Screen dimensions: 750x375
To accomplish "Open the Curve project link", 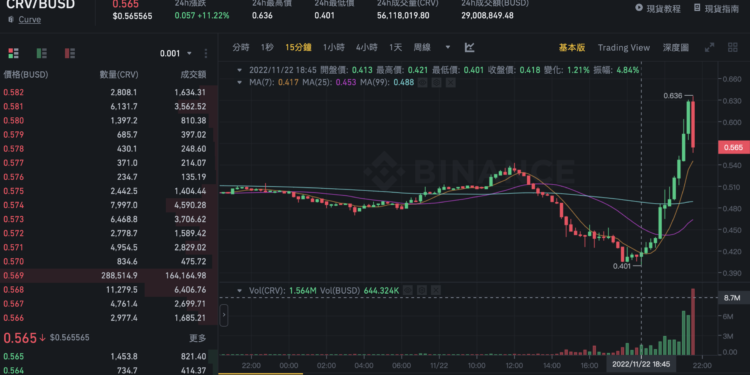I will pos(30,20).
